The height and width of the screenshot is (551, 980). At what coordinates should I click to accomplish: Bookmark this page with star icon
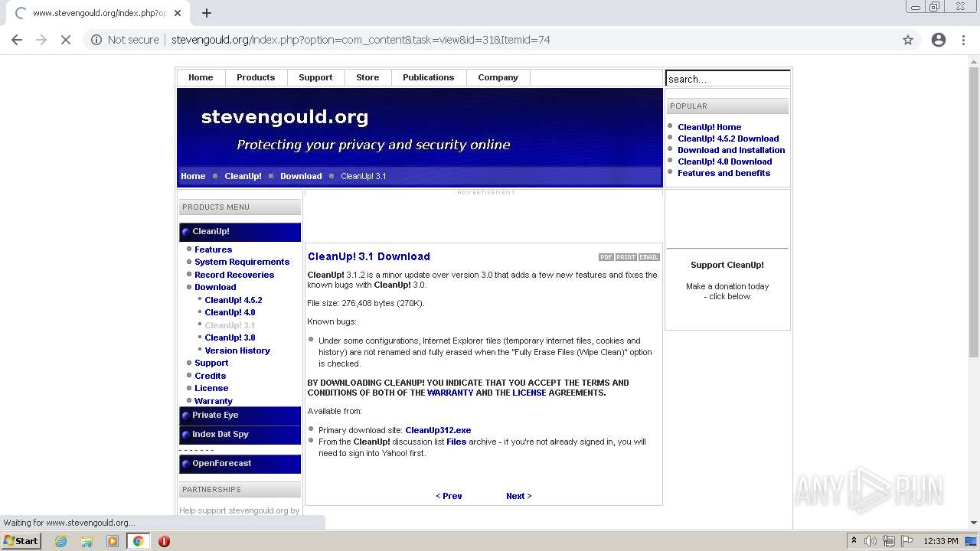[x=908, y=40]
